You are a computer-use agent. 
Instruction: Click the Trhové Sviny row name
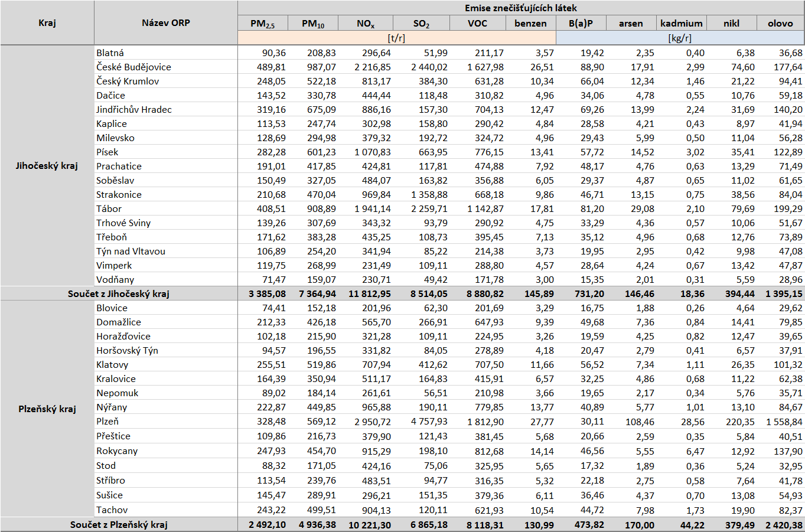[124, 223]
